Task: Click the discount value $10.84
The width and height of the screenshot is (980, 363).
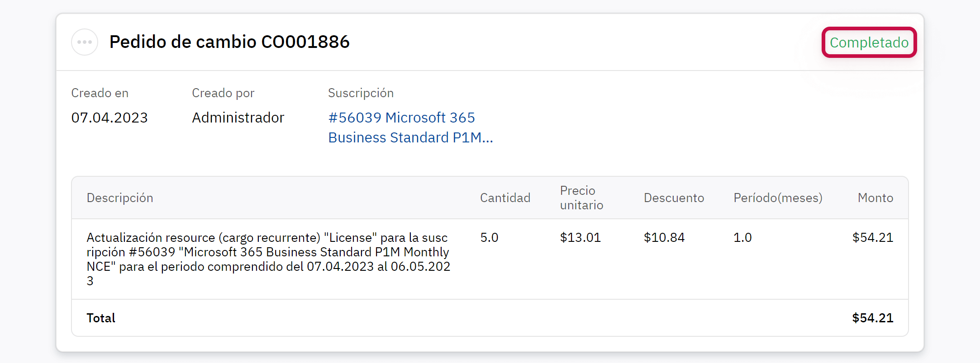Action: [x=664, y=238]
